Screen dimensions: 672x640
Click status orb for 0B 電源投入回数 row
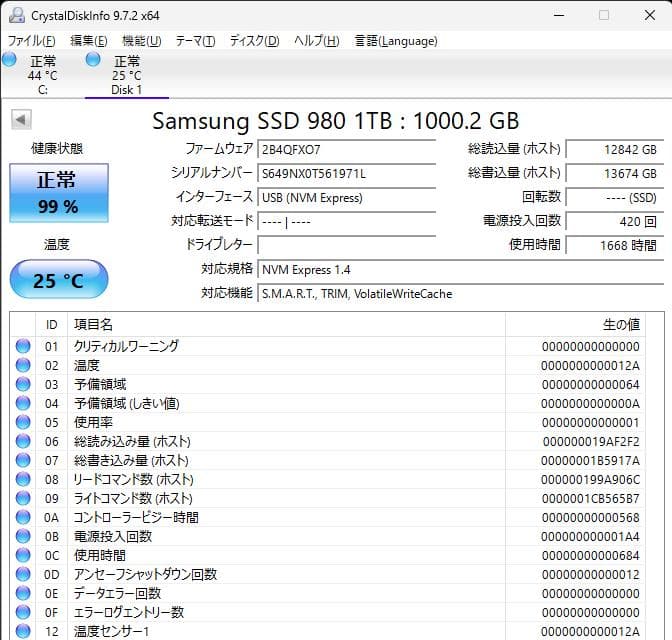coord(23,536)
